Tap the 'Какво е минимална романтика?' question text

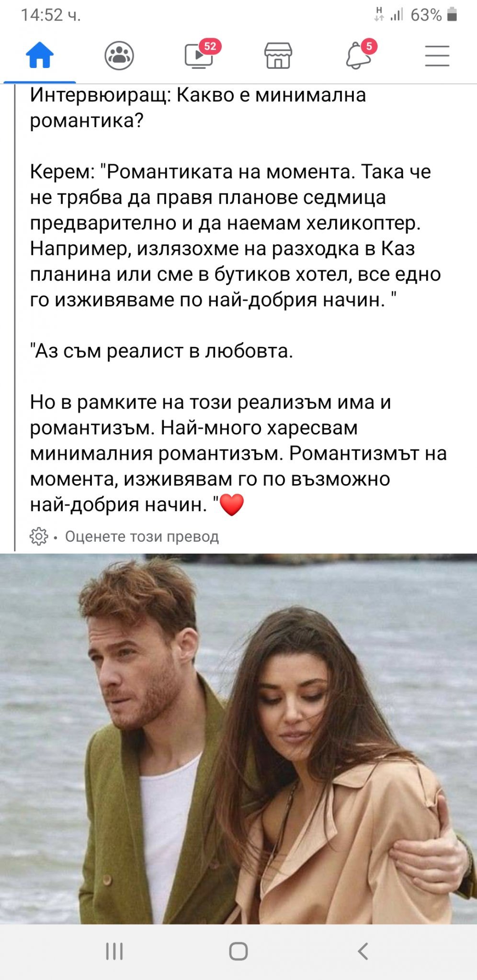point(198,108)
